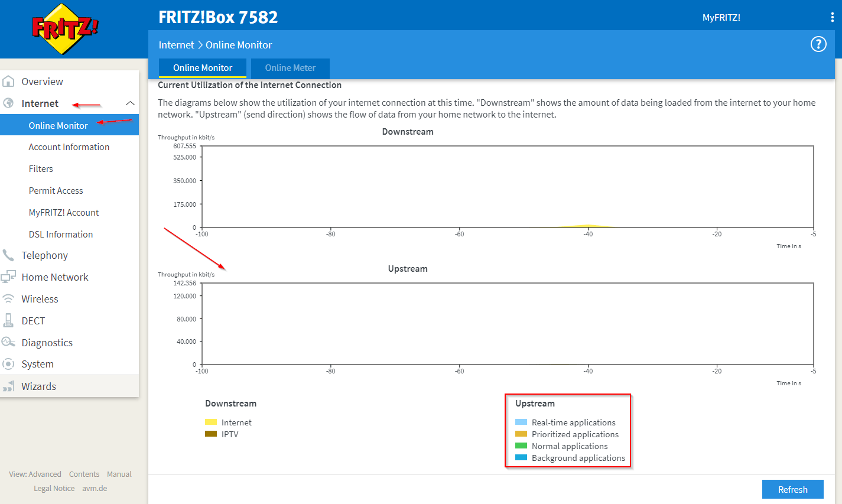Click Prioritized applications orange swatch
Screen dimensions: 842x504
pos(521,434)
